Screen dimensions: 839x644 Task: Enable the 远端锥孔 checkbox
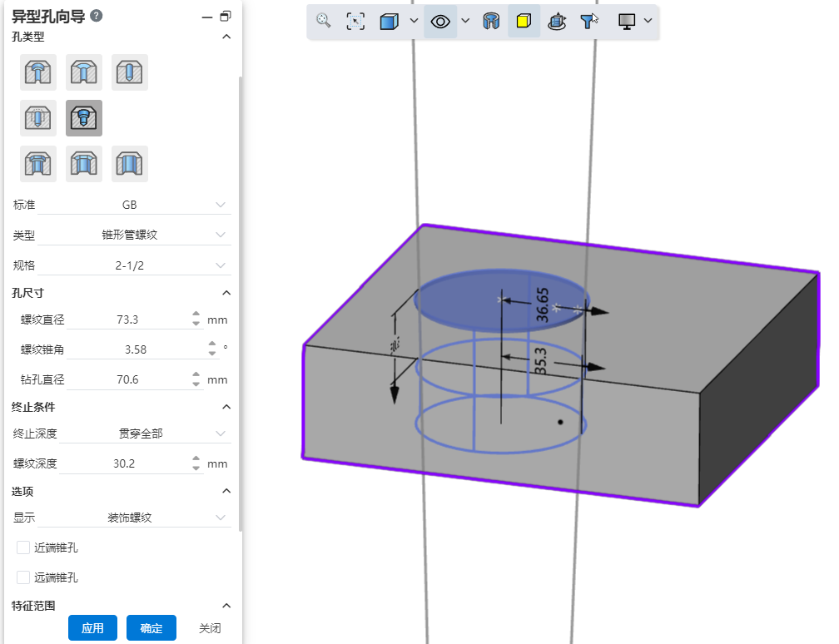click(x=23, y=577)
